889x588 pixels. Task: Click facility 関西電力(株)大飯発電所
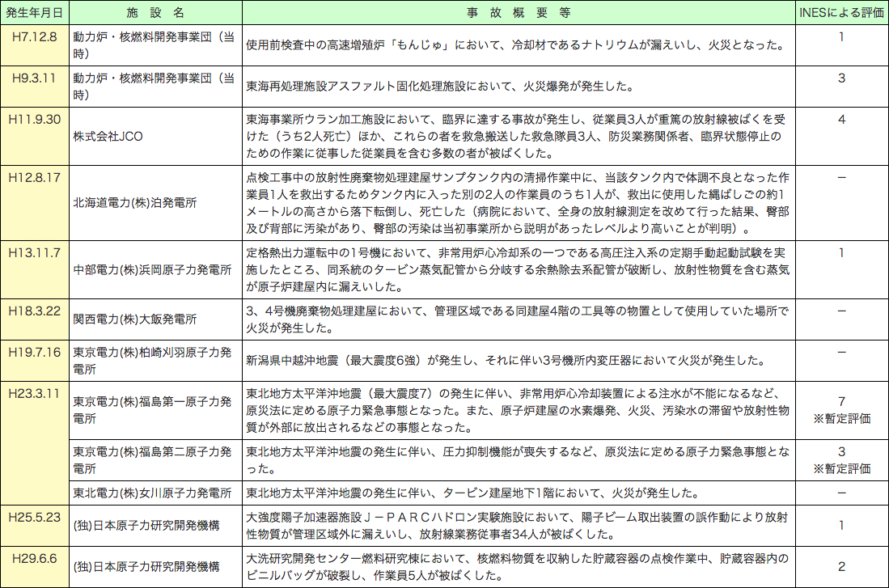tap(135, 319)
